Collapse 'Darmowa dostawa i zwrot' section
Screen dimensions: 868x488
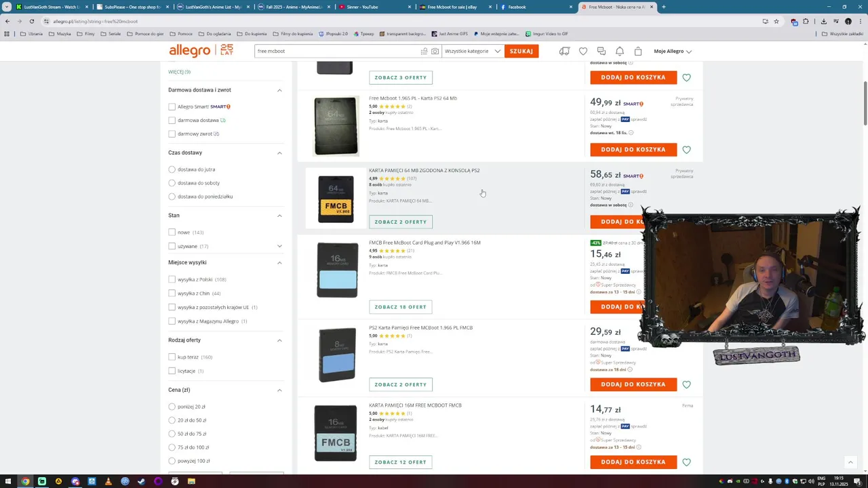(279, 90)
